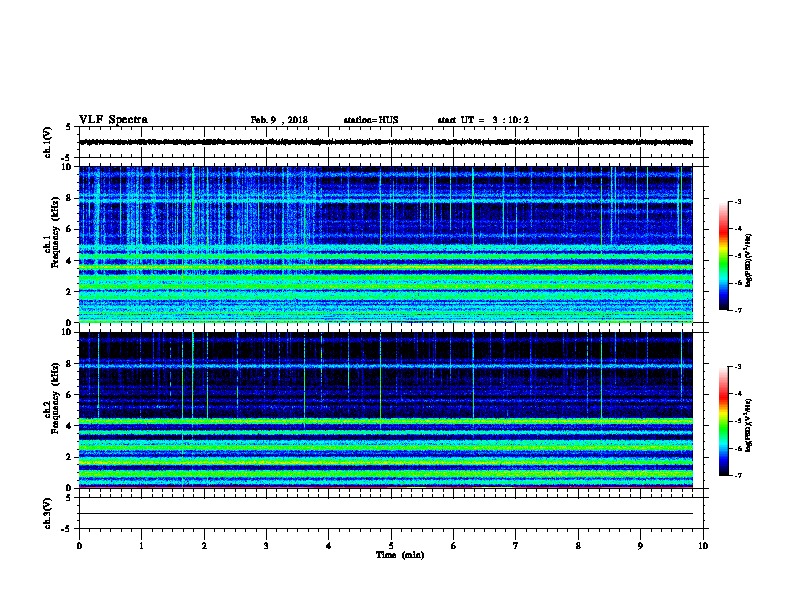Click the time axis tick label "1"
This screenshot has width=792, height=612.
click(x=141, y=546)
